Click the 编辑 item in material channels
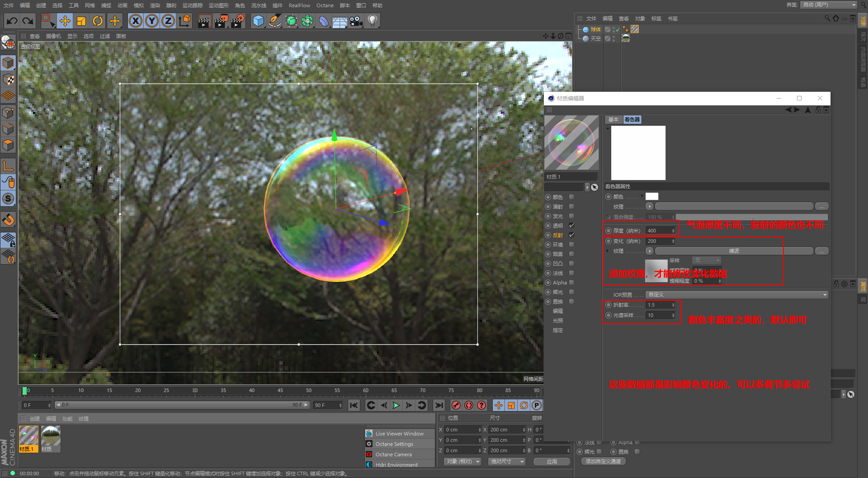The image size is (868, 478). click(x=557, y=311)
